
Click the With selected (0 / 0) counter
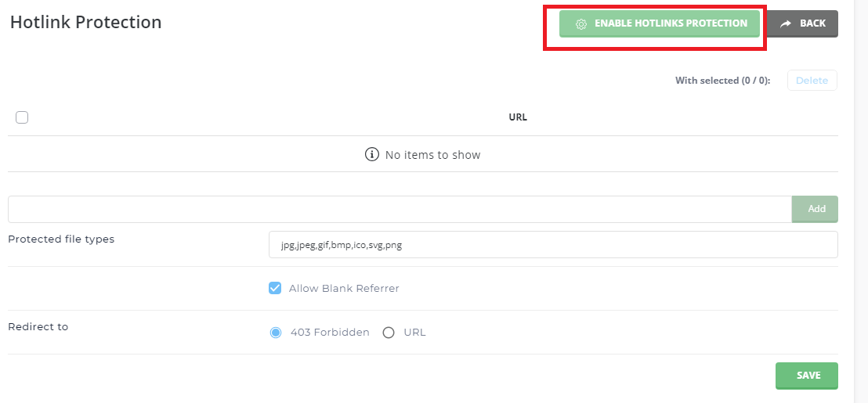pyautogui.click(x=722, y=81)
